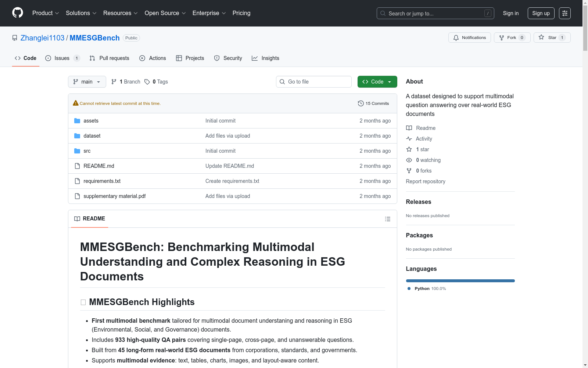Viewport: 588px width, 368px height.
Task: Click the Python blue language dot
Action: 409,289
